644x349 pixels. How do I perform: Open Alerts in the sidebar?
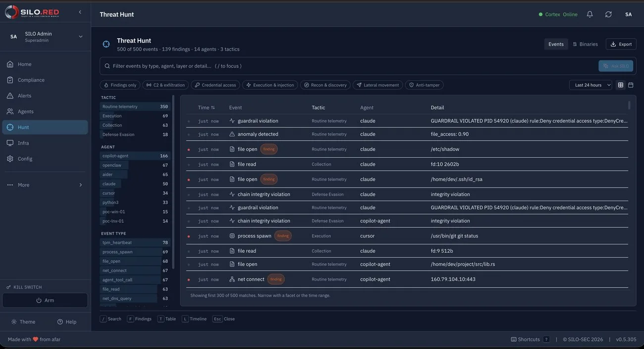tap(45, 96)
